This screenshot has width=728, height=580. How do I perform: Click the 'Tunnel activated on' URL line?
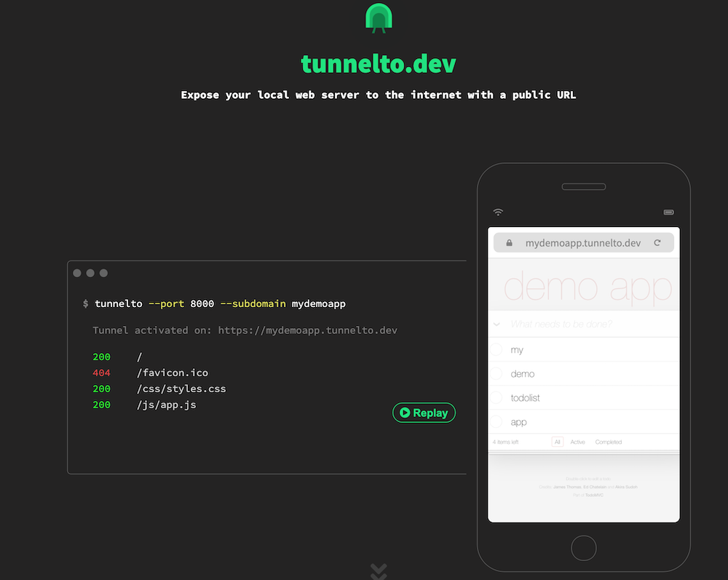point(245,330)
